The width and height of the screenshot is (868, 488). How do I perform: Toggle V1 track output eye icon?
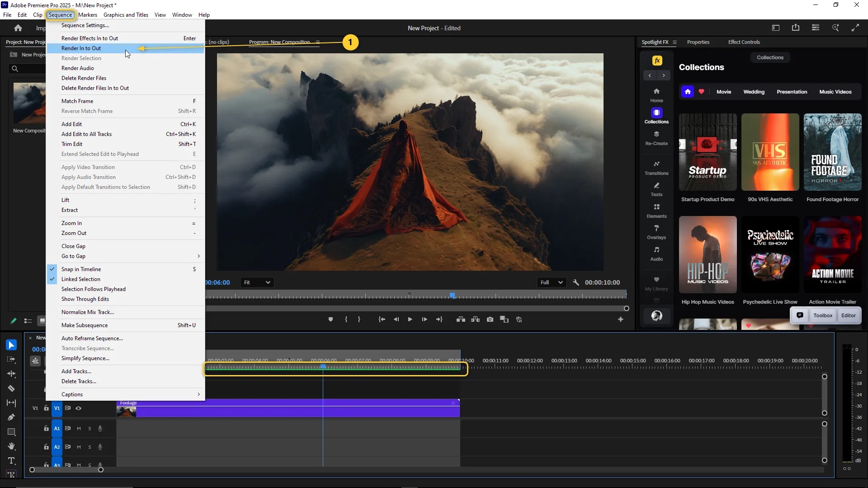point(78,408)
